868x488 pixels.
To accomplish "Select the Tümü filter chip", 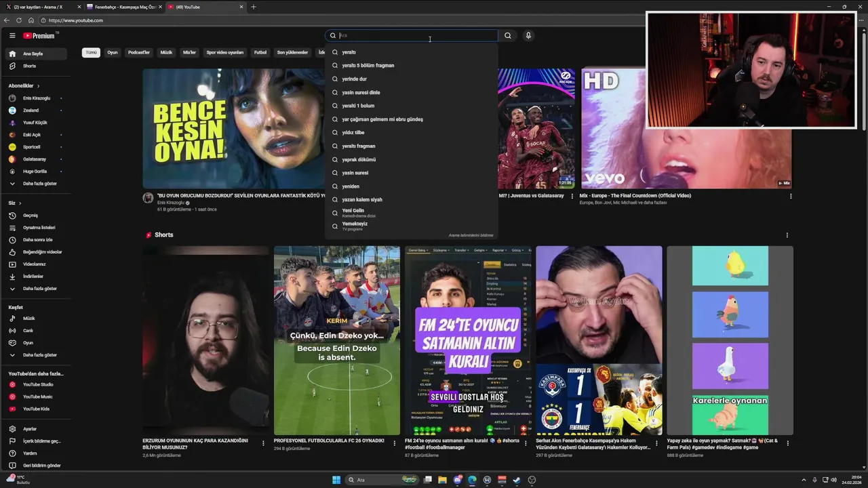I will [x=91, y=52].
